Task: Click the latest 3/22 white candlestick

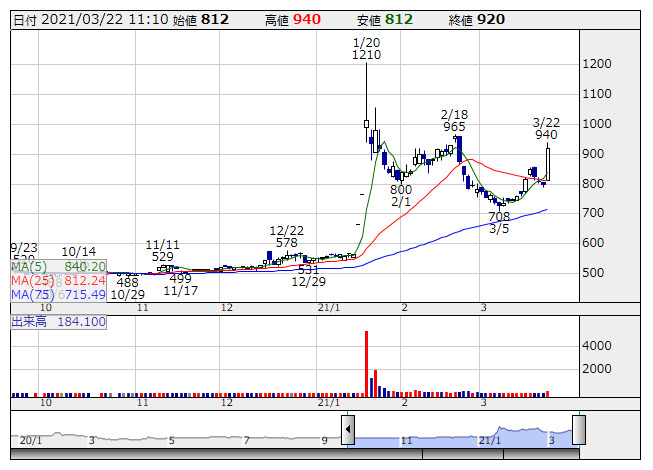Action: pyautogui.click(x=548, y=162)
